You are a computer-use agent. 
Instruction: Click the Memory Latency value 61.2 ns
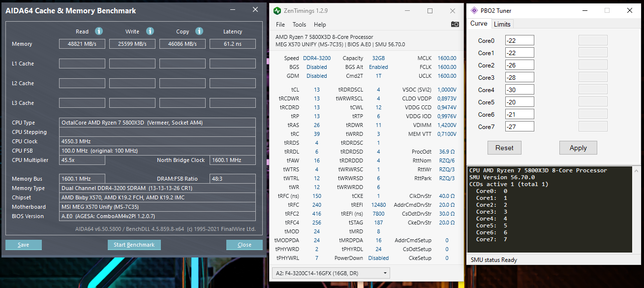click(232, 44)
